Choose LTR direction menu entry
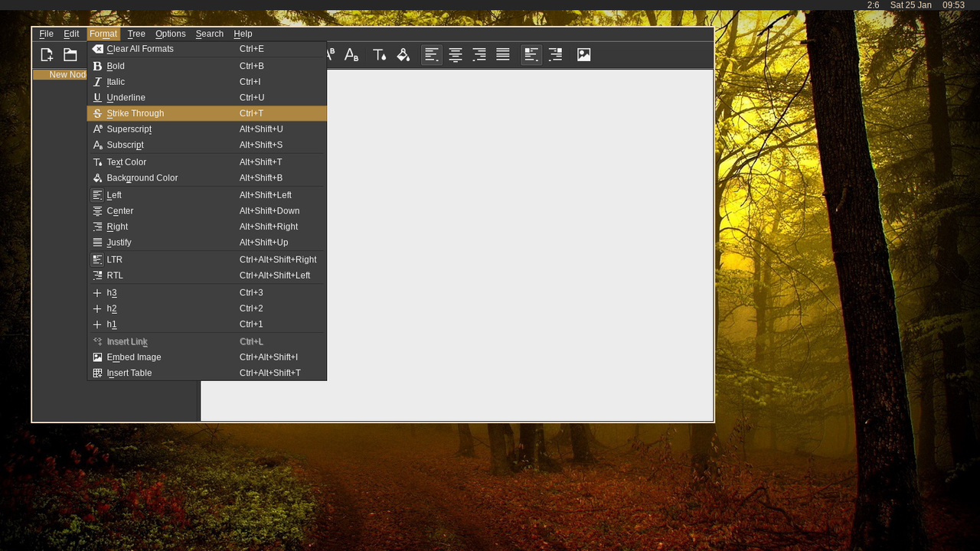This screenshot has width=980, height=551. point(207,259)
